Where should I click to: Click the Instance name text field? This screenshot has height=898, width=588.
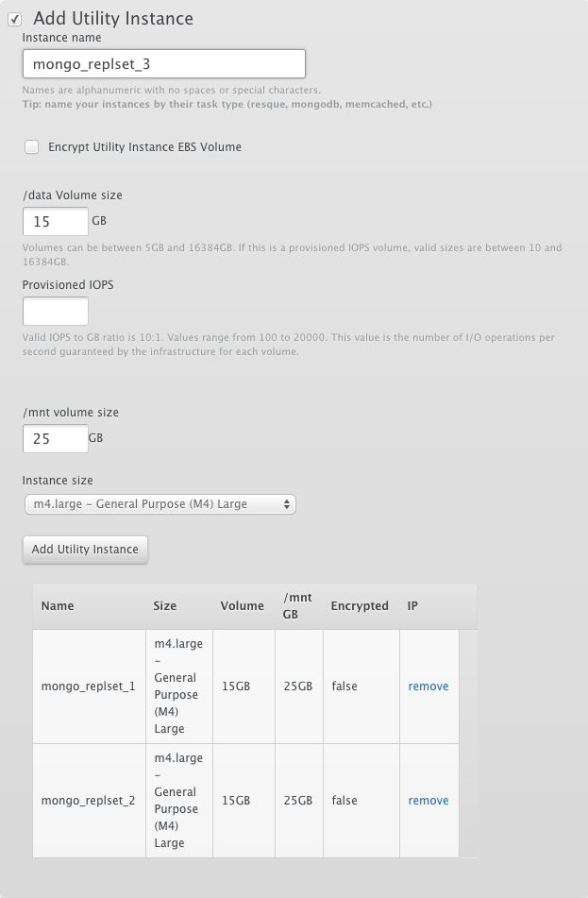click(x=163, y=64)
